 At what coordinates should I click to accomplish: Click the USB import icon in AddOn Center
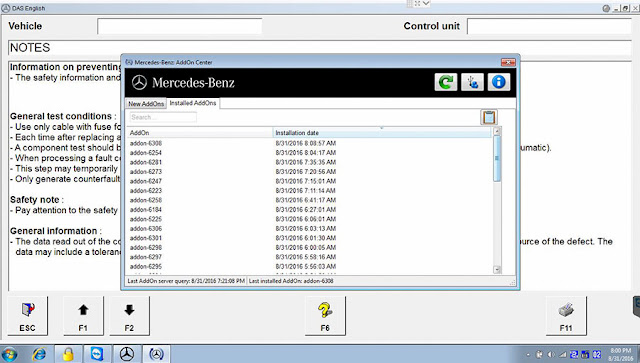(472, 82)
